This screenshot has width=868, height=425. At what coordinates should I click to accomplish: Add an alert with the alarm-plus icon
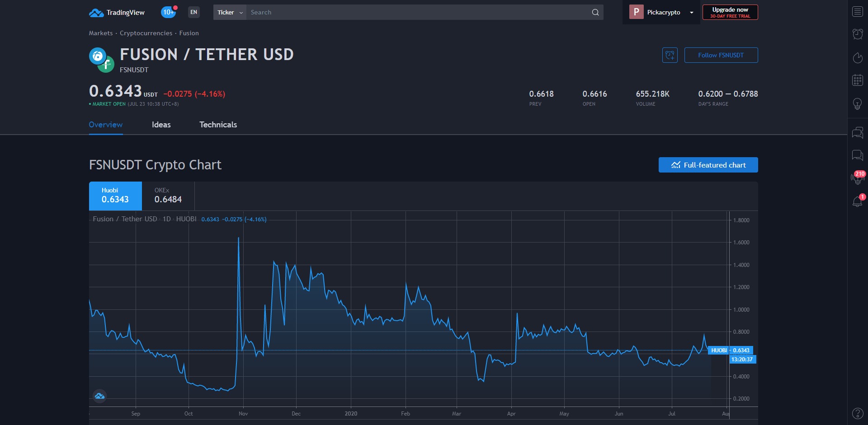(x=670, y=55)
